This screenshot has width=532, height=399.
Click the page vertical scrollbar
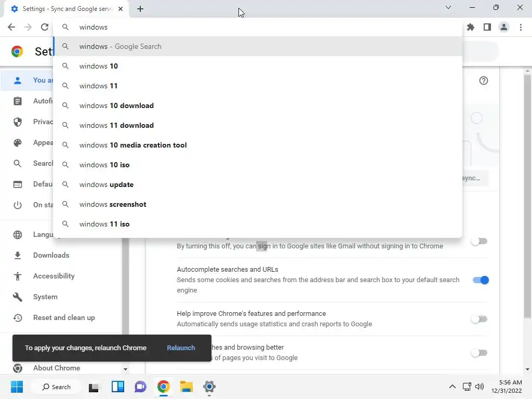click(527, 197)
